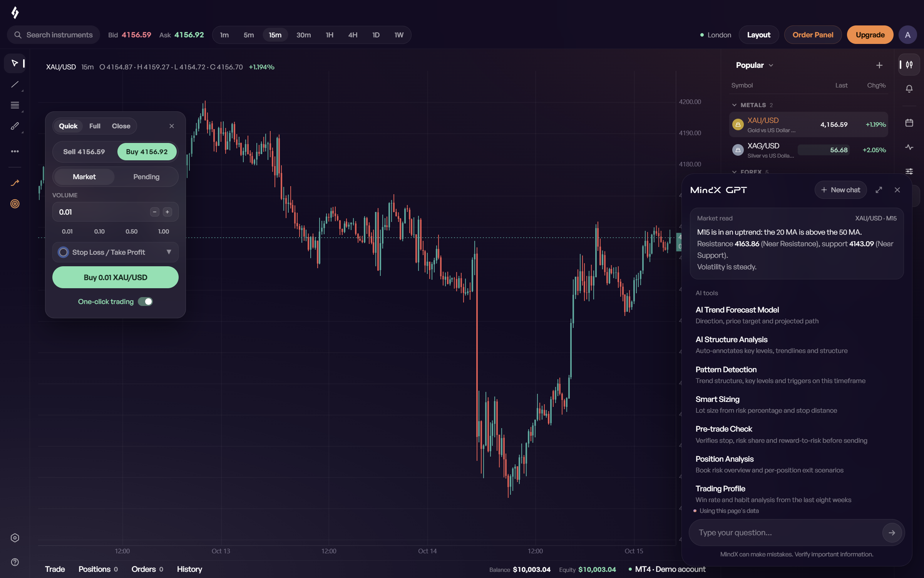Click the orange trend arrow icon
This screenshot has height=578, width=924.
pos(15,183)
